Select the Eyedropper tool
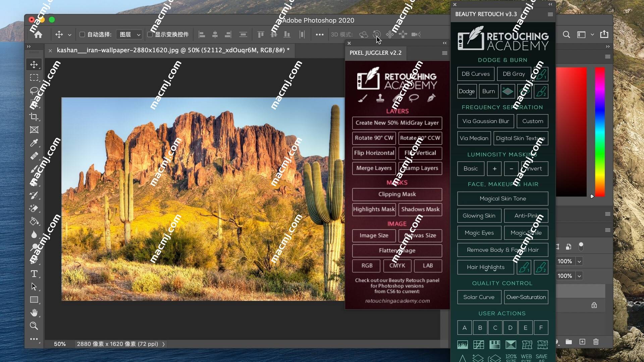644x362 pixels. 34,143
